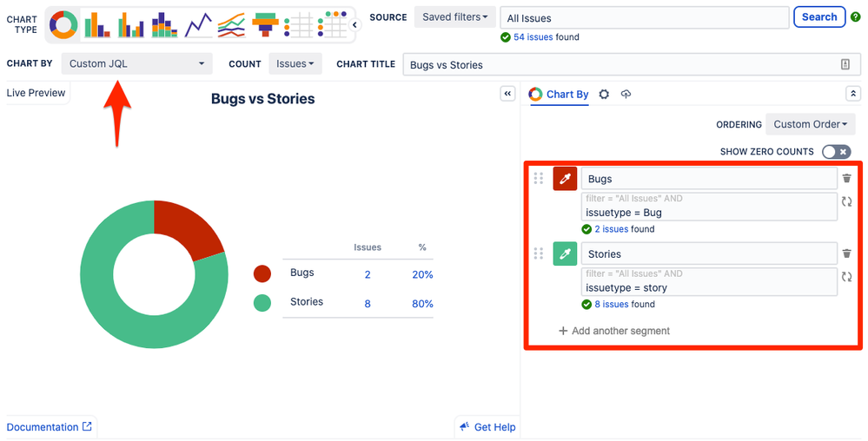Open the red color picker for Bugs

coord(565,179)
